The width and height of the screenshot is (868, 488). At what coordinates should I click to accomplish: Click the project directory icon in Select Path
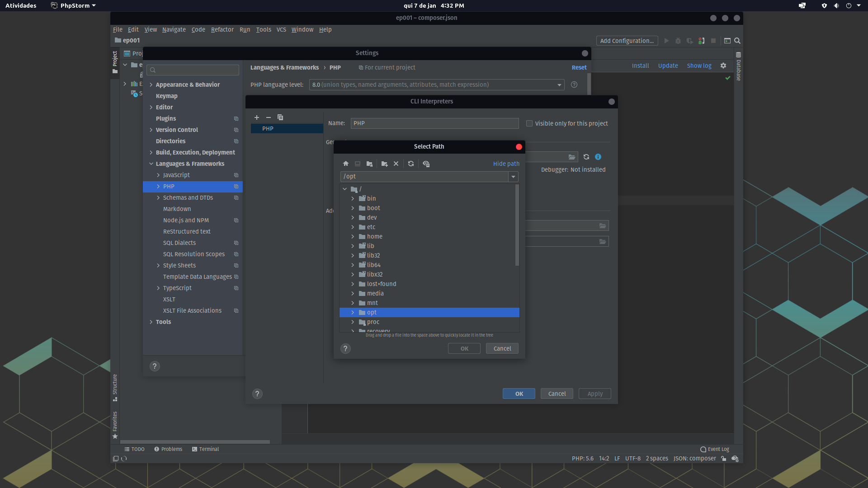tap(369, 164)
